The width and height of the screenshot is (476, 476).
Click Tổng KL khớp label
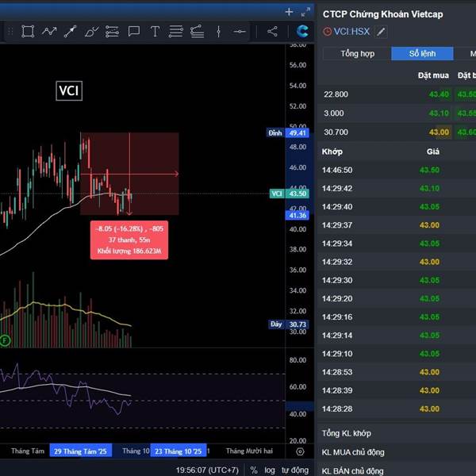point(347,433)
